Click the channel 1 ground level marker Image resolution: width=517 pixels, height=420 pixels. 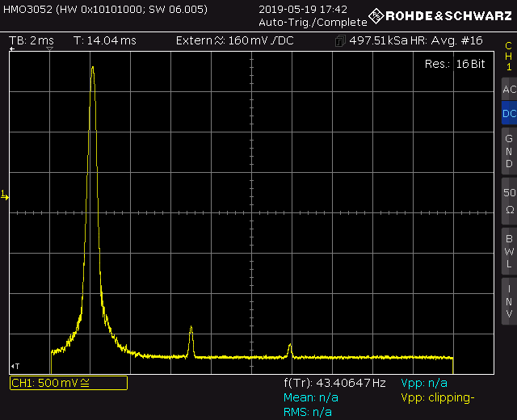pos(5,195)
